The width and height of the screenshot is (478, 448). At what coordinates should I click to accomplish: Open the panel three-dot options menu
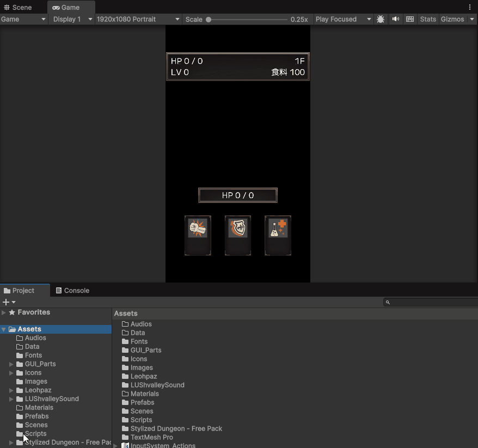[x=470, y=7]
